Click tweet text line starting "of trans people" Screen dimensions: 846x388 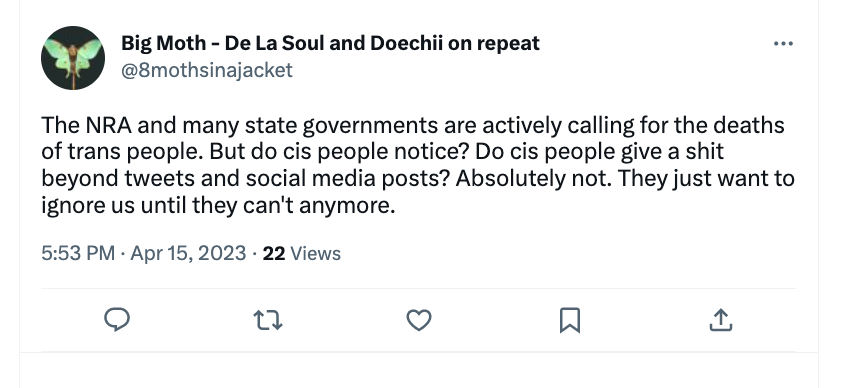pos(382,152)
